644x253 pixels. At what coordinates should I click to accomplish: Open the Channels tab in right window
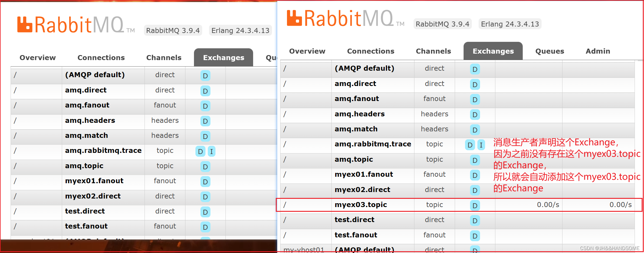(434, 51)
